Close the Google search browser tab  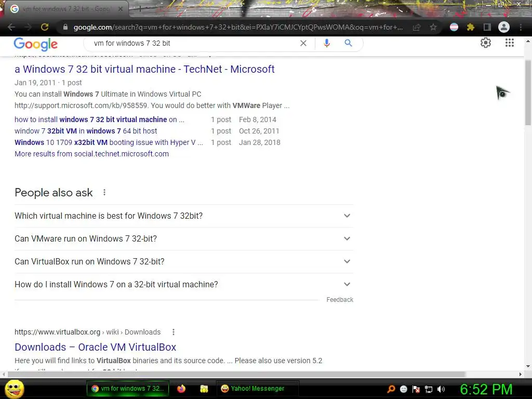[121, 9]
